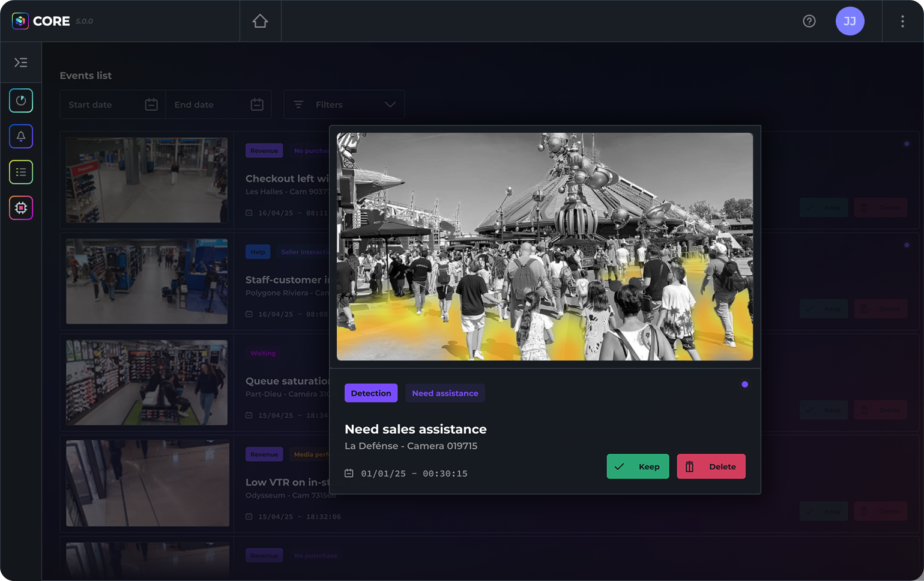Open the AI chip icon in sidebar
Viewport: 924px width, 581px height.
(x=20, y=208)
